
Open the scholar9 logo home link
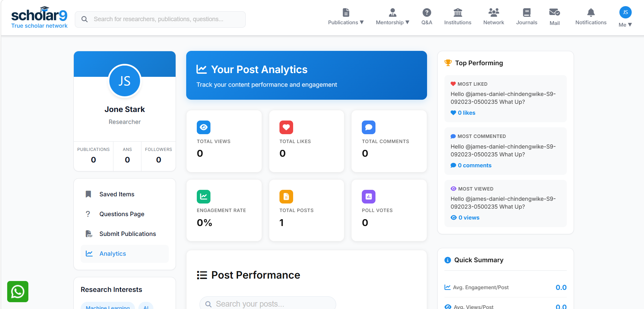click(39, 17)
